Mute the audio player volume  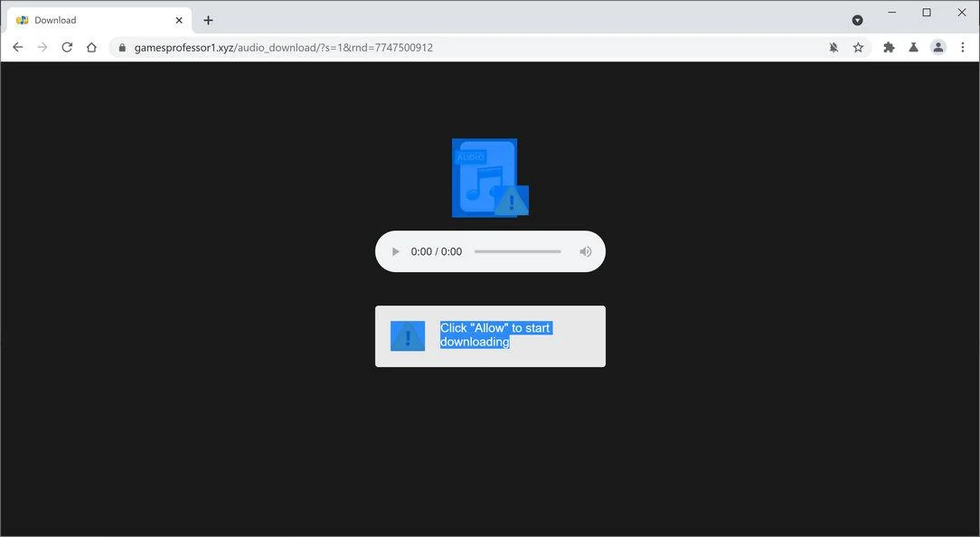(x=585, y=251)
